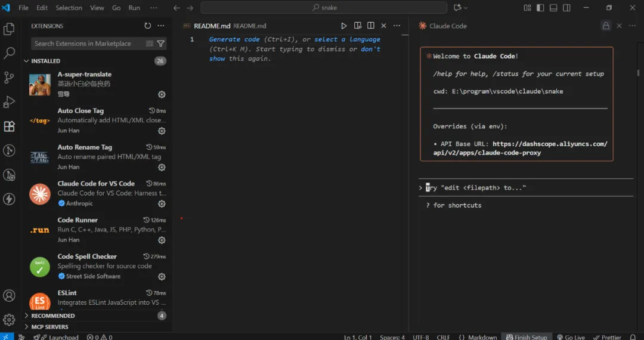Toggle the primary side bar layout button
Screen dimensions: 644x340
click(540, 8)
